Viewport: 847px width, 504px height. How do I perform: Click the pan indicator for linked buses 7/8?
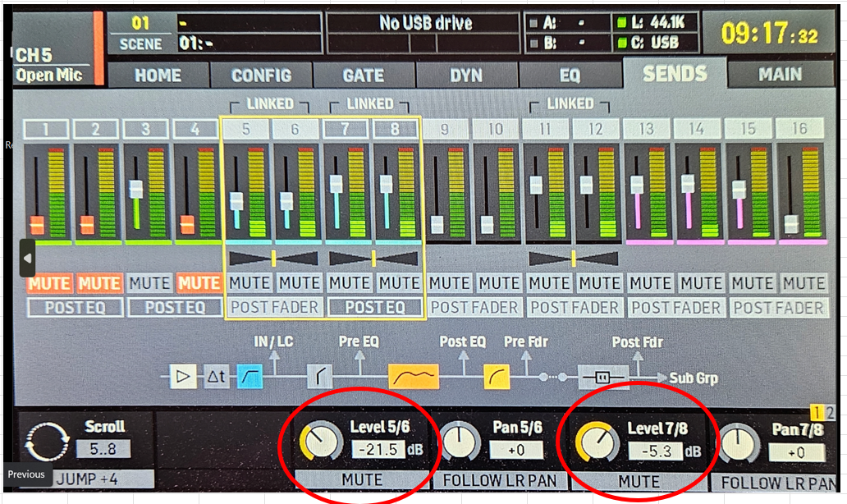[373, 259]
